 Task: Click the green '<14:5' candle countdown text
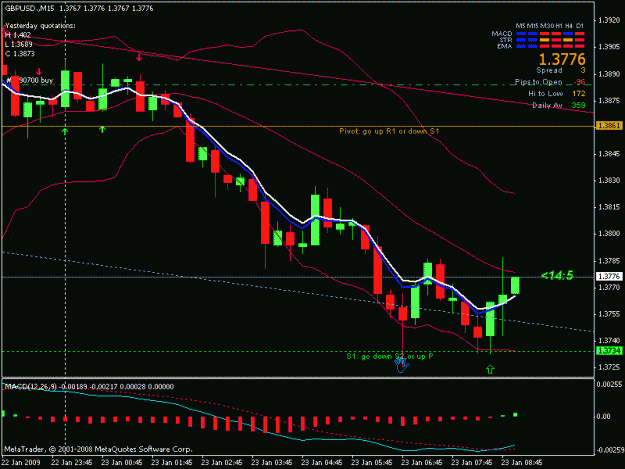pyautogui.click(x=557, y=275)
